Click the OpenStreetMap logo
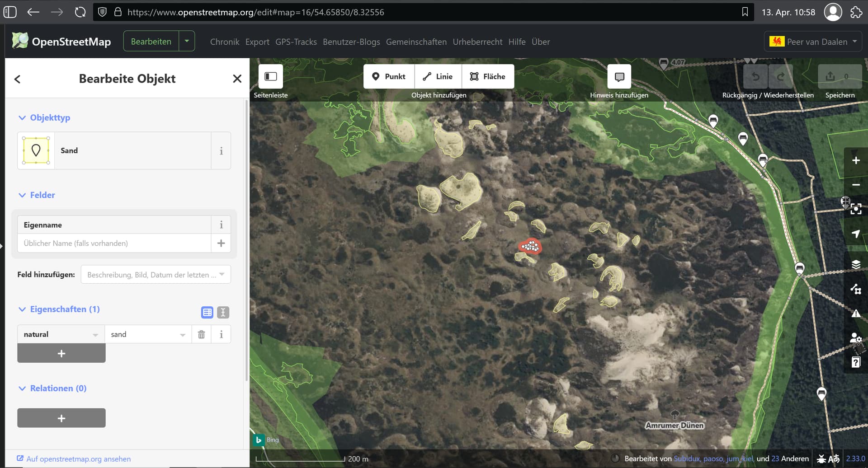 61,41
